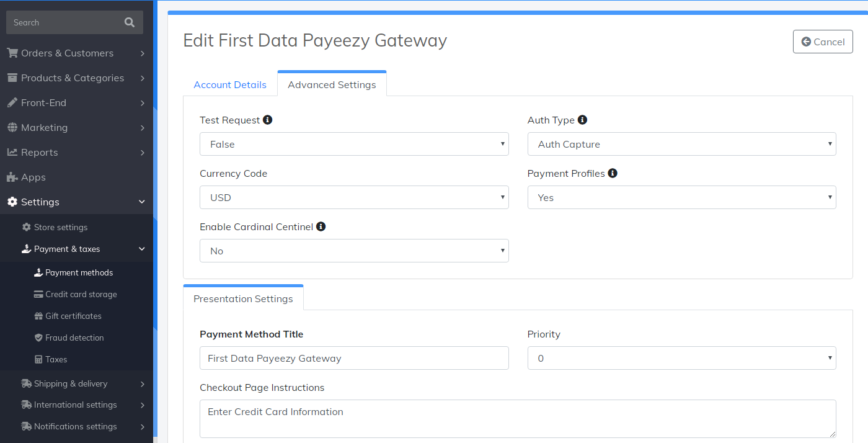
Task: Click the Fraud detection shield icon
Action: click(x=38, y=338)
